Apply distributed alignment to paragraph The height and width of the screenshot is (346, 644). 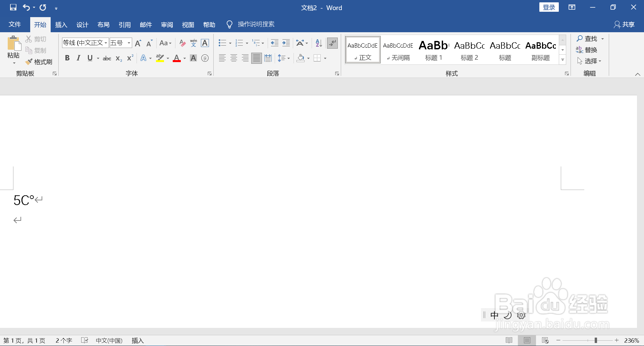point(268,58)
